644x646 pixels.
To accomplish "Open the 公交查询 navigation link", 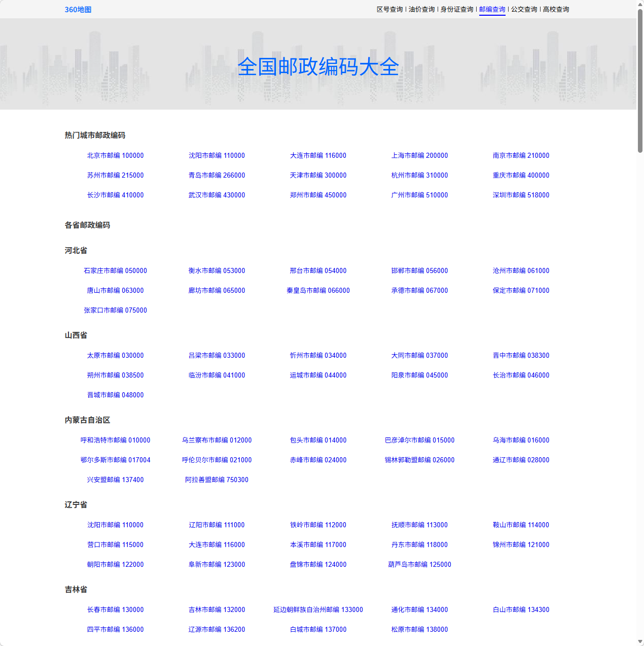I will tap(524, 10).
